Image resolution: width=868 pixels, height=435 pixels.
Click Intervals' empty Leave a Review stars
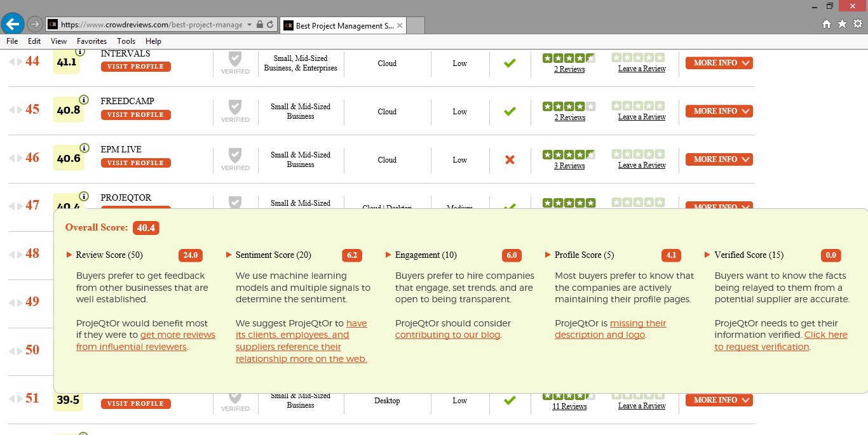[638, 58]
